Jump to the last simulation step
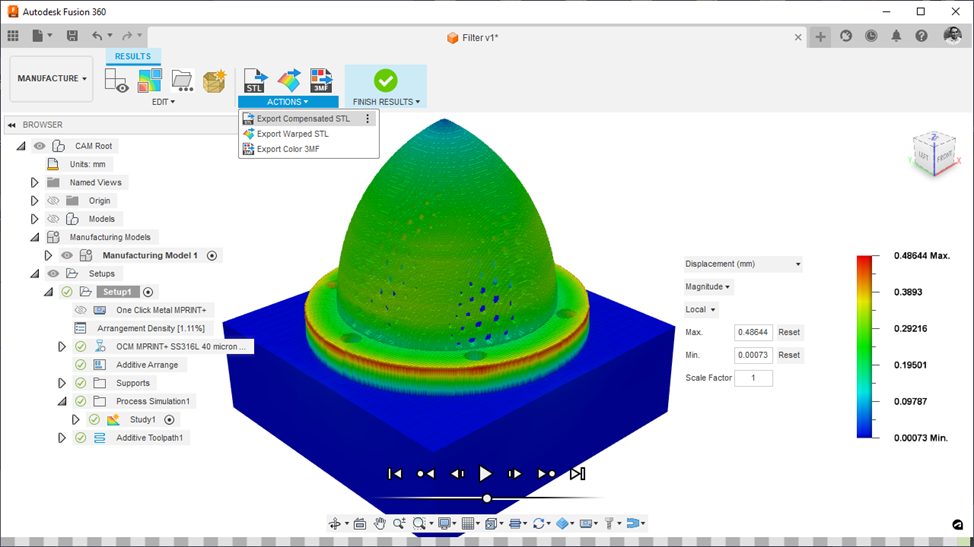The image size is (974, 547). pyautogui.click(x=577, y=474)
